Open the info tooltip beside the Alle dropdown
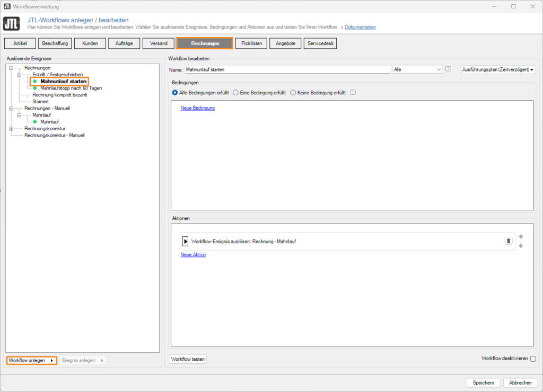Viewport: 543px width, 392px height. [448, 69]
